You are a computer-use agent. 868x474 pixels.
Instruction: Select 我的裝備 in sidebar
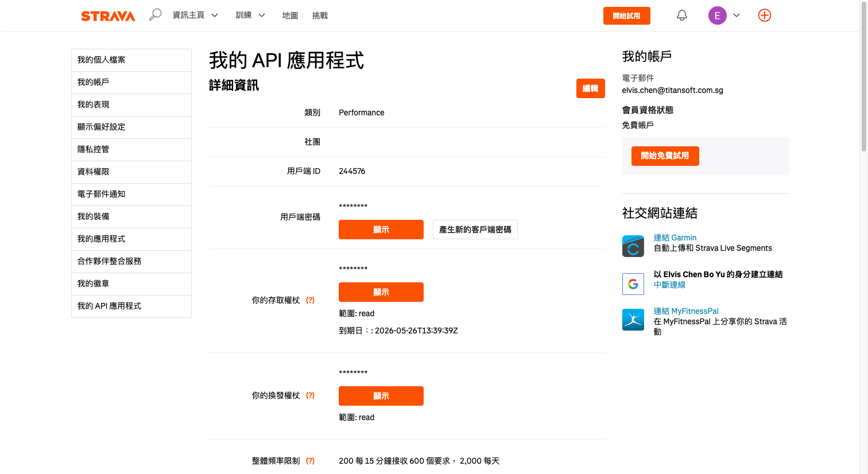click(x=131, y=217)
